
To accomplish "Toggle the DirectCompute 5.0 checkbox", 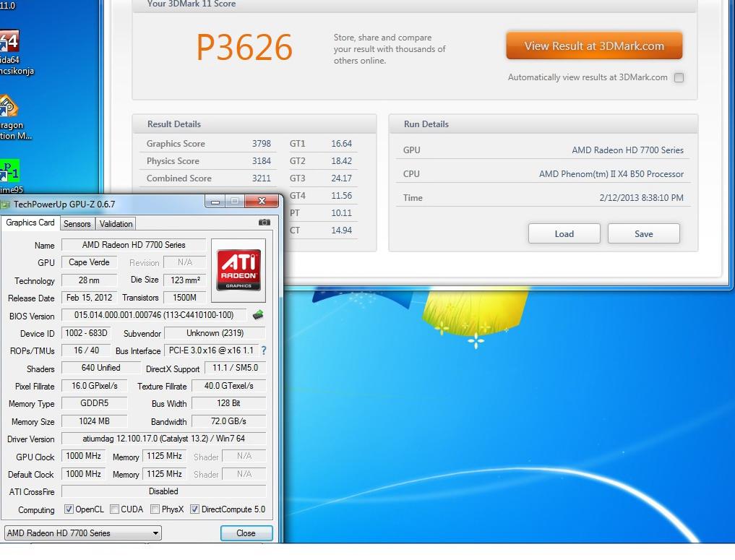I will tap(194, 509).
